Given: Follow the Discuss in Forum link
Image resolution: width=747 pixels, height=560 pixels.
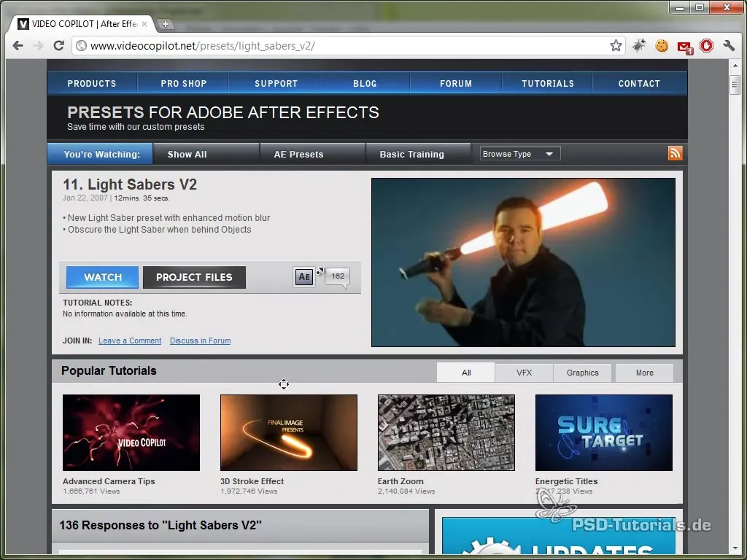Looking at the screenshot, I should coord(200,341).
